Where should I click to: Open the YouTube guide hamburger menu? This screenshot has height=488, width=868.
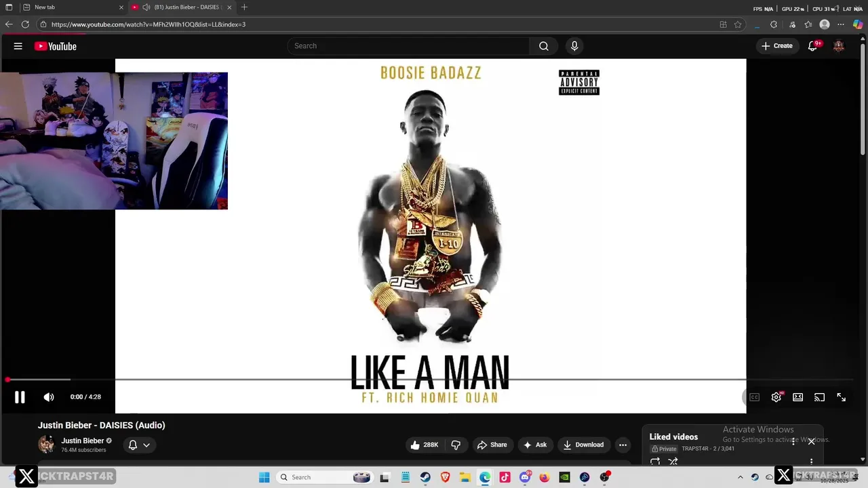click(18, 46)
